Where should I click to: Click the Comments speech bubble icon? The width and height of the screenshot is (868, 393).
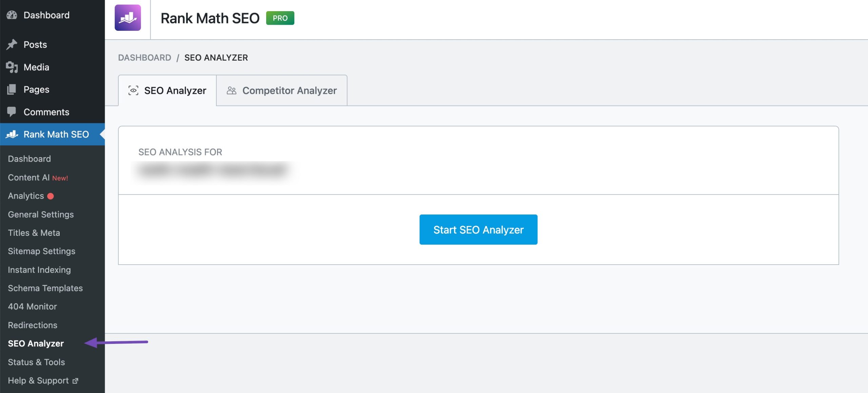tap(12, 112)
